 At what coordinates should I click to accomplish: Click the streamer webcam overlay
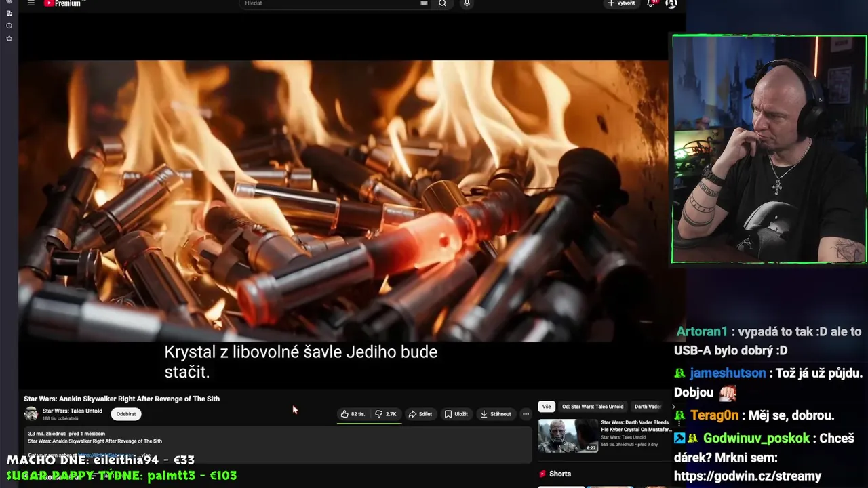(x=769, y=149)
